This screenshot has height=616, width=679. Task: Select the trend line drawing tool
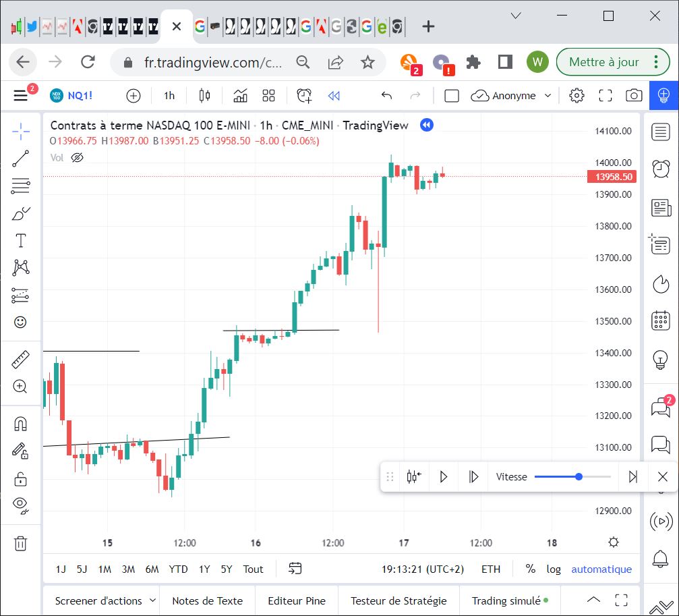(20, 159)
